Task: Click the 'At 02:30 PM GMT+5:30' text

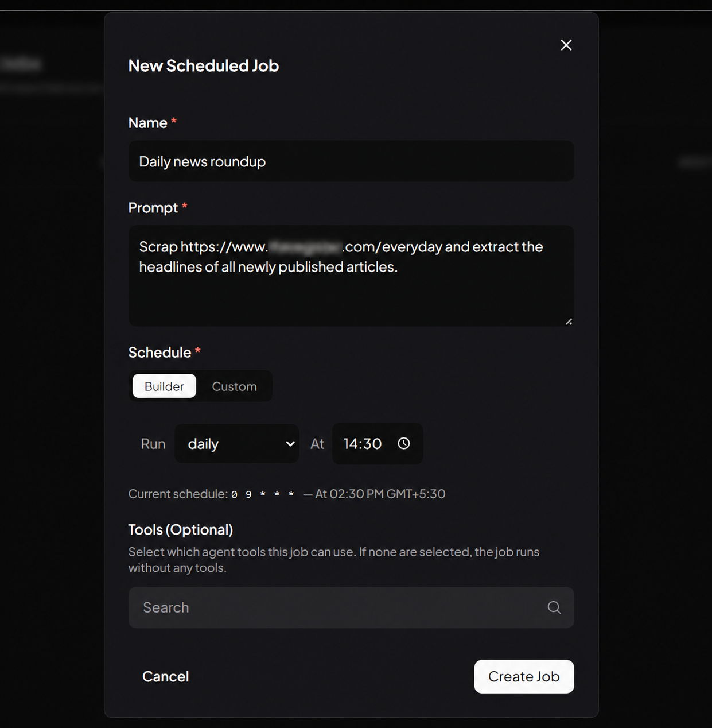Action: 380,494
